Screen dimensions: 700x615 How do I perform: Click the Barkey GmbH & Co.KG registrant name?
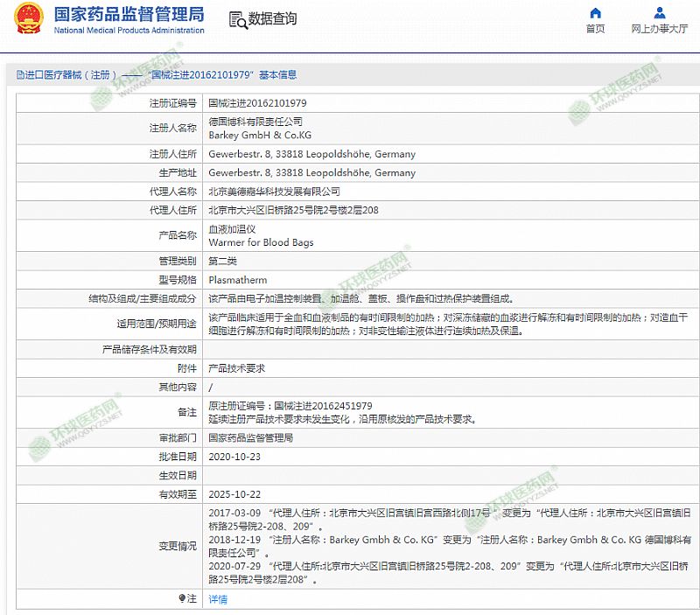pos(260,136)
